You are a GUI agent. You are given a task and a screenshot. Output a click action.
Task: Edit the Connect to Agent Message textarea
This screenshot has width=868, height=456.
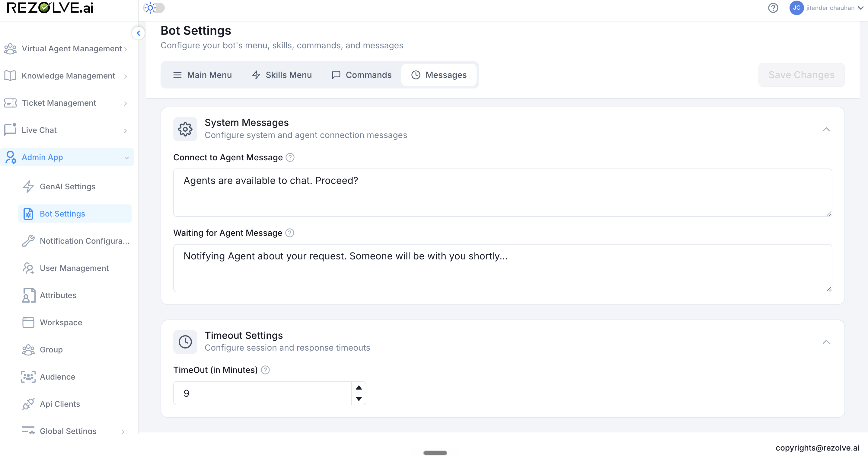click(x=503, y=193)
